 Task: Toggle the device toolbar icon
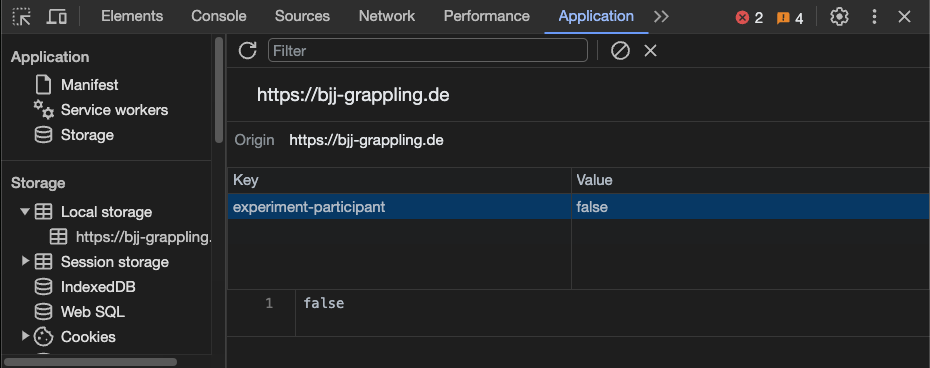56,17
